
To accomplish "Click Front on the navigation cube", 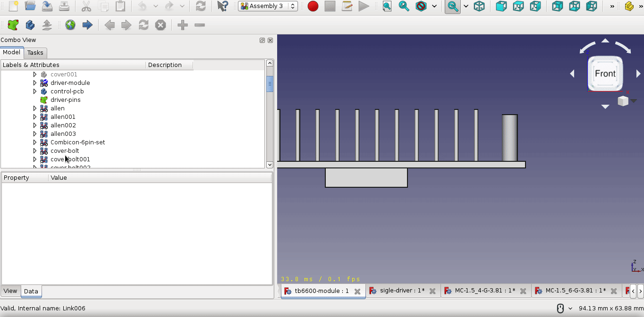I will 605,74.
